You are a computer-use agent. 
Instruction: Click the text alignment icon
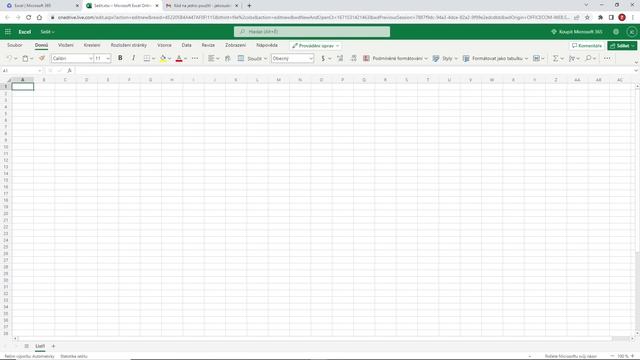click(211, 58)
